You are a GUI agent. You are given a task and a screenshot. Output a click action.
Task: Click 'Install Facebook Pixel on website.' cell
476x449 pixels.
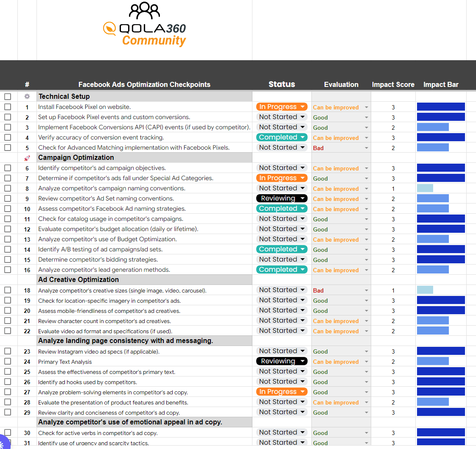coord(145,107)
